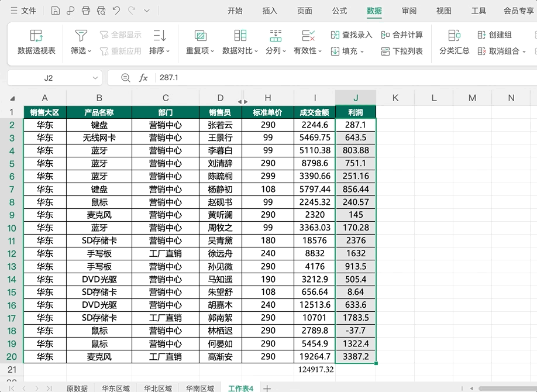Click the zoom magnifier icon in formula bar
This screenshot has height=392, width=537.
tap(126, 78)
